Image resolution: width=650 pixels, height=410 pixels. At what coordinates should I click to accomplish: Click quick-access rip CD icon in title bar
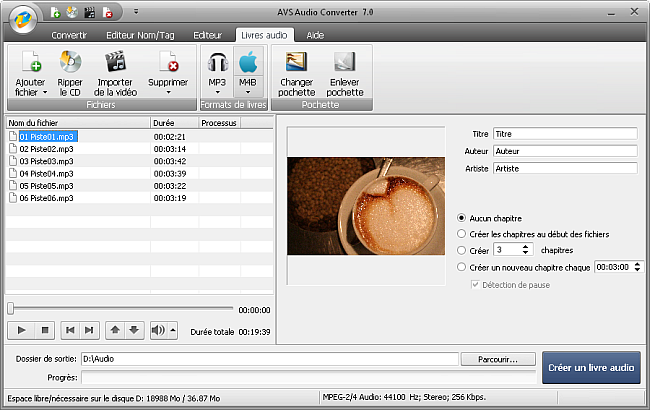tap(72, 12)
